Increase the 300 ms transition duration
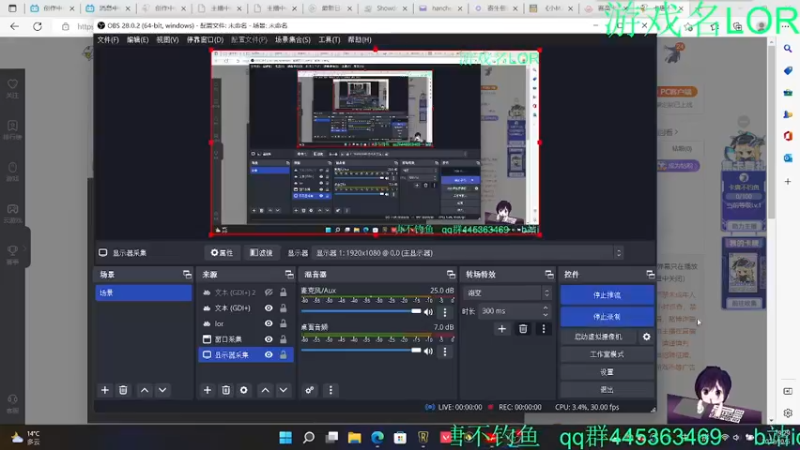The image size is (800, 450). click(545, 308)
